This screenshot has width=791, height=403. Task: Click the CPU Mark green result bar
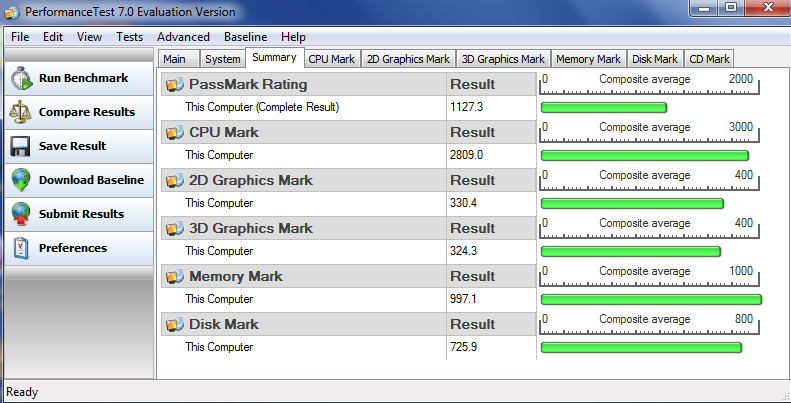click(645, 155)
